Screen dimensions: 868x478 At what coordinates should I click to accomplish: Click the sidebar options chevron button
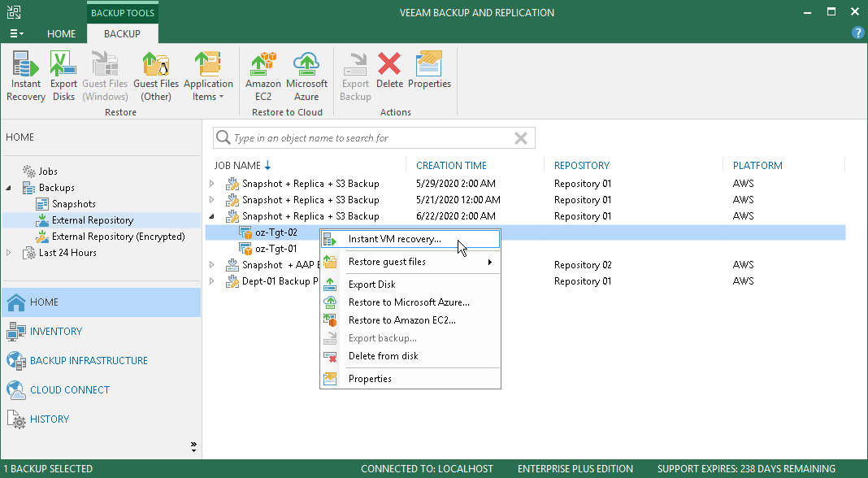coord(193,447)
